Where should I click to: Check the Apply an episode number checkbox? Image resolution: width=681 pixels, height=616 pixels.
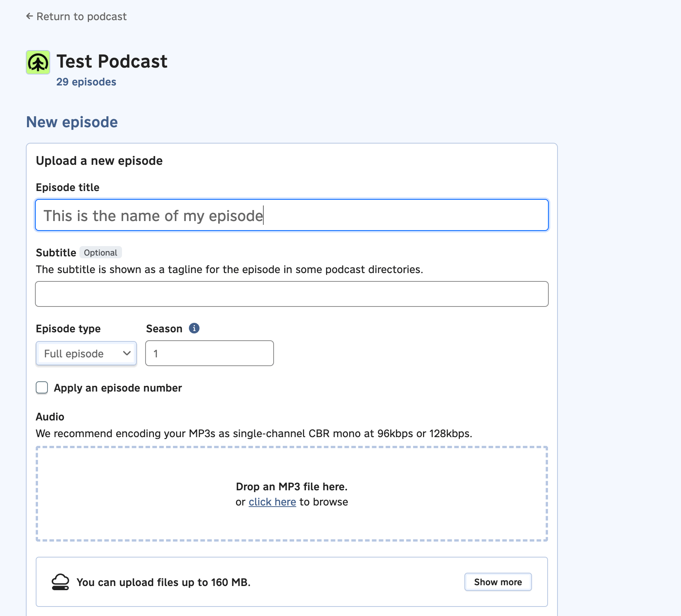click(42, 387)
